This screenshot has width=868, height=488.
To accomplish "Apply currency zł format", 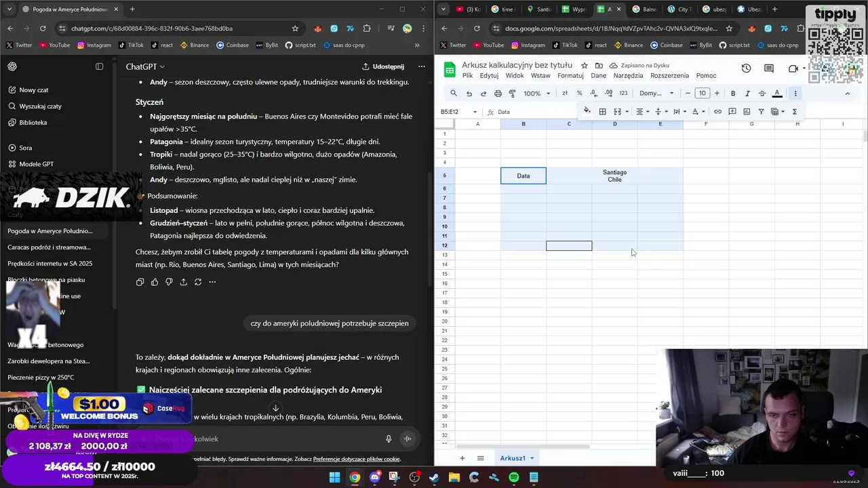I will pos(564,94).
